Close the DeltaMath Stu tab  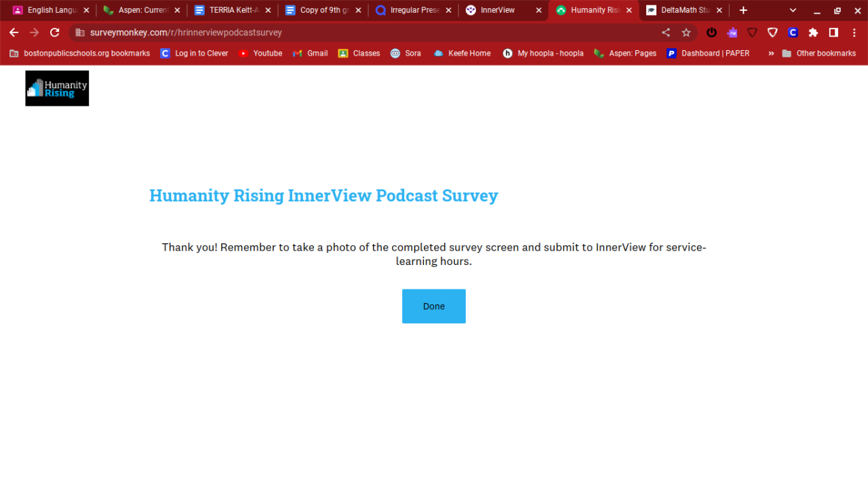point(719,10)
